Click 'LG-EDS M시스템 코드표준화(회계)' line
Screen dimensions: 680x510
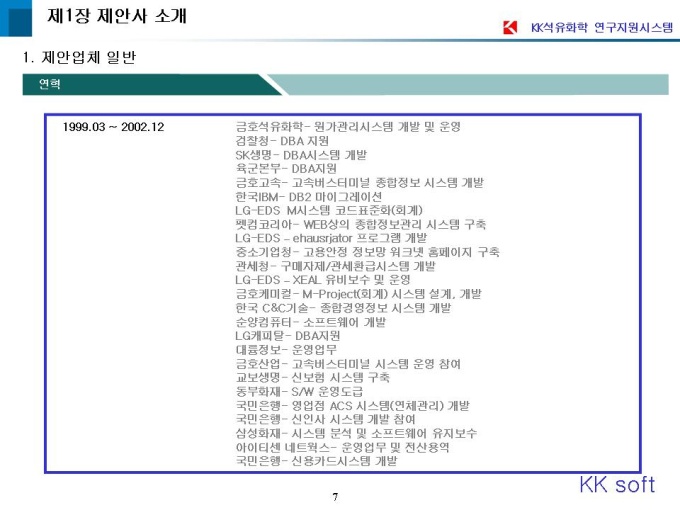click(329, 210)
